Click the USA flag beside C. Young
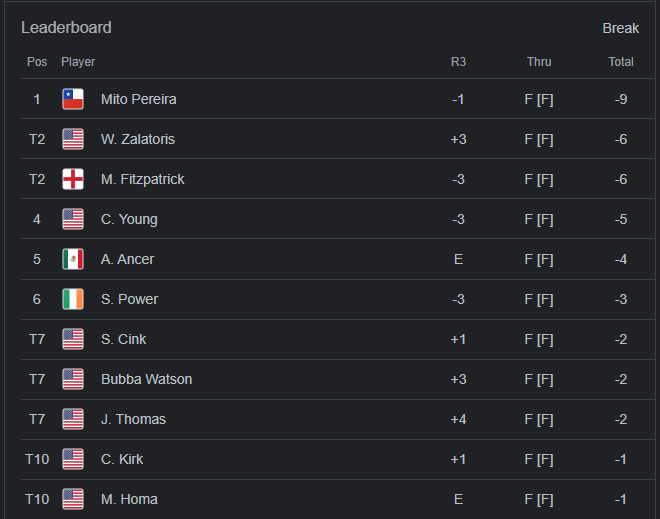Viewport: 660px width, 519px height. pos(73,219)
